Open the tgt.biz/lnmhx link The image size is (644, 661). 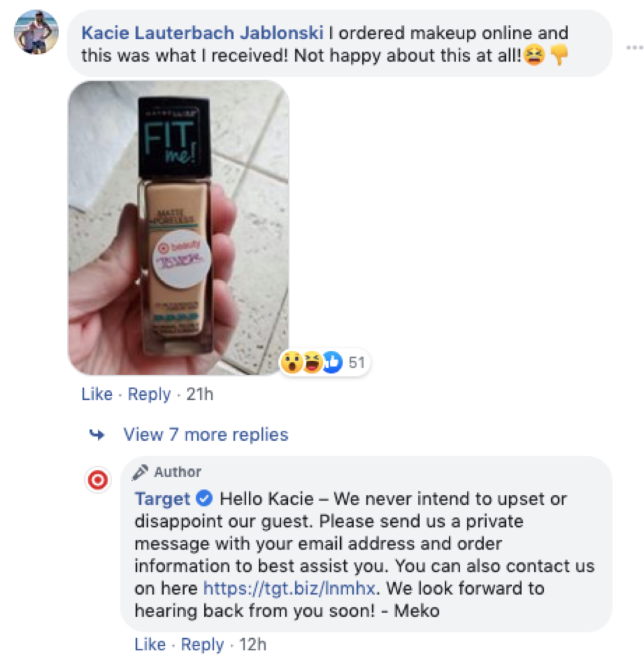[x=289, y=588]
